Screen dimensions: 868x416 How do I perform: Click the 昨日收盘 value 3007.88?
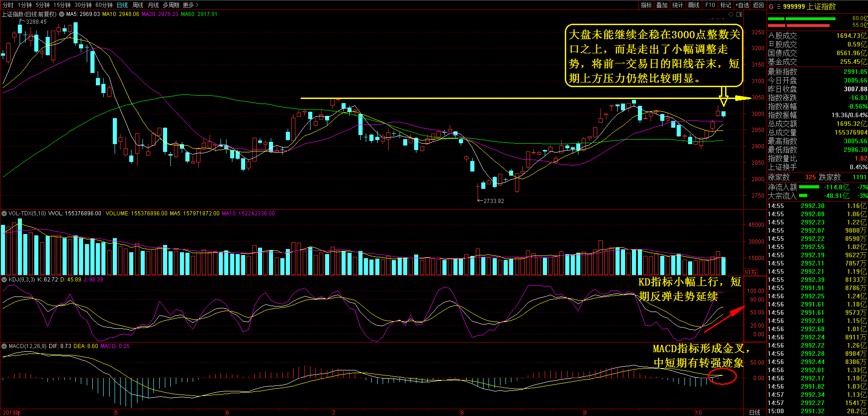click(x=855, y=89)
